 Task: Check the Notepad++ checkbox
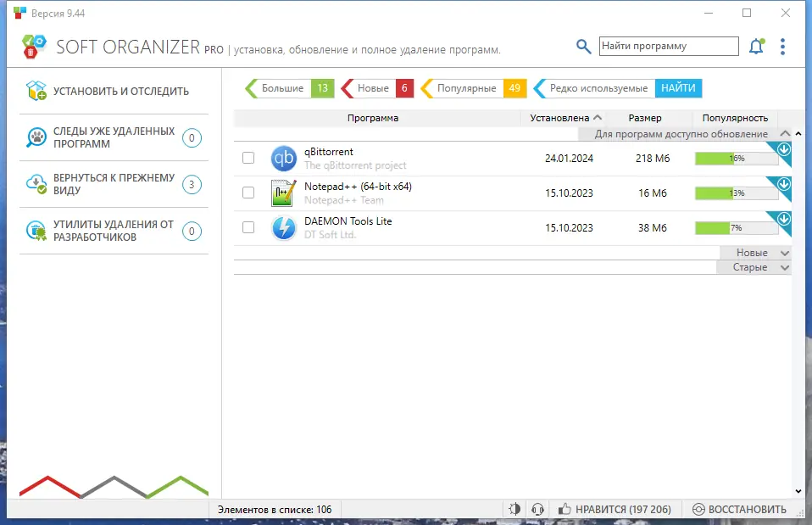[248, 193]
